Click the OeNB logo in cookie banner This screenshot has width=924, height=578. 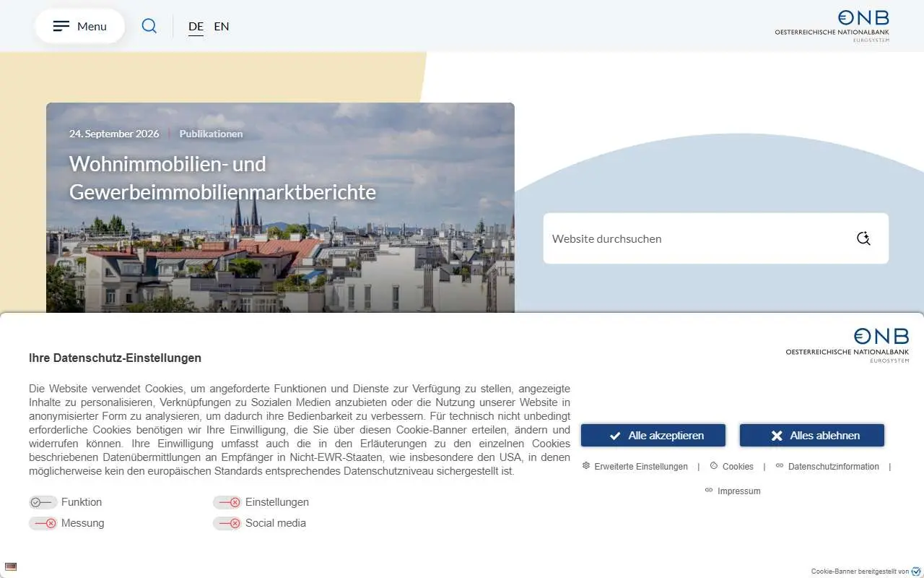point(847,345)
